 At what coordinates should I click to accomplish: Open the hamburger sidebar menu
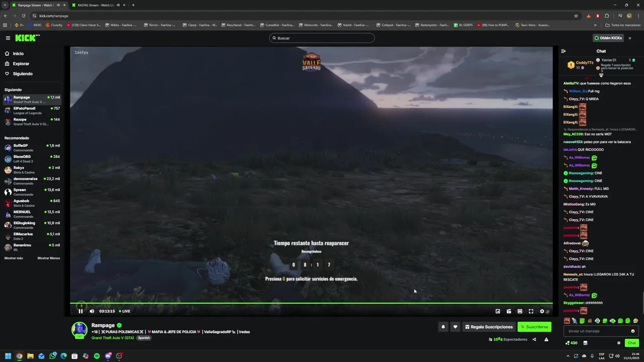pyautogui.click(x=8, y=38)
